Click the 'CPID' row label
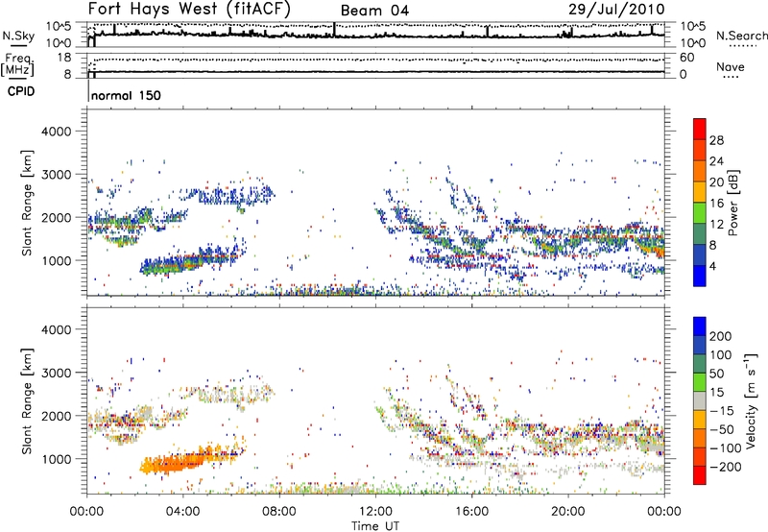Image resolution: width=768 pixels, height=532 pixels. 21,91
